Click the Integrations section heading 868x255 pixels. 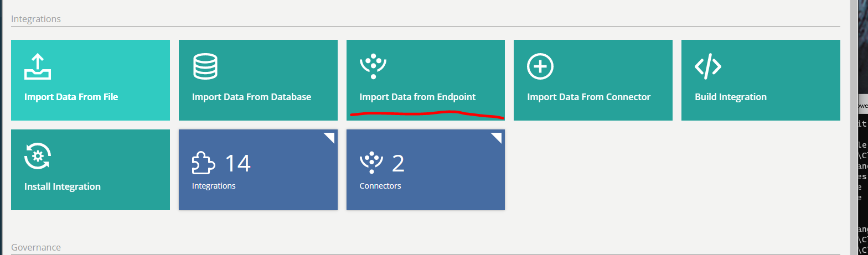coord(36,19)
